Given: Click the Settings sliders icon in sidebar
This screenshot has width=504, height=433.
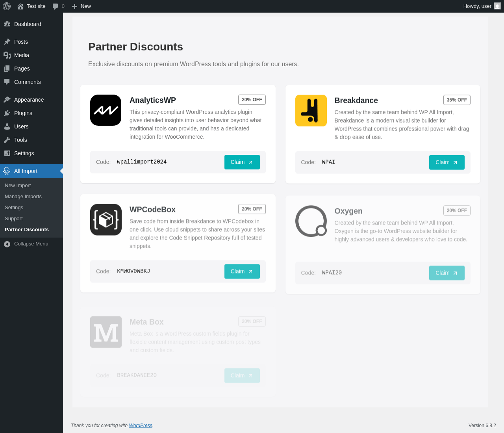Looking at the screenshot, I should pos(7,153).
